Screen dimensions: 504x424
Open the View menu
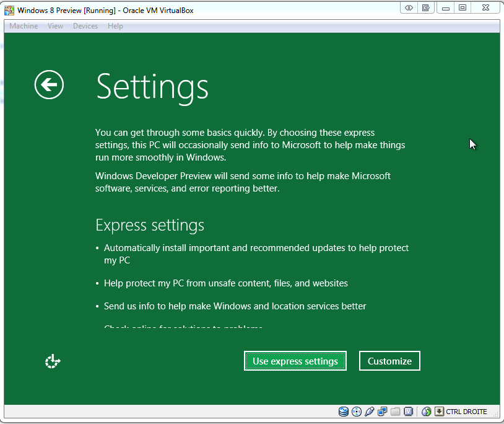pos(55,26)
